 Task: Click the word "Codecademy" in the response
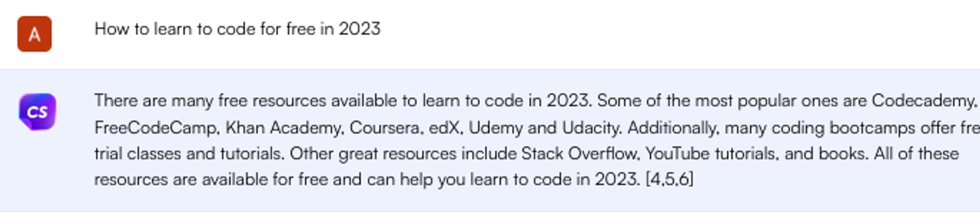pyautogui.click(x=923, y=101)
